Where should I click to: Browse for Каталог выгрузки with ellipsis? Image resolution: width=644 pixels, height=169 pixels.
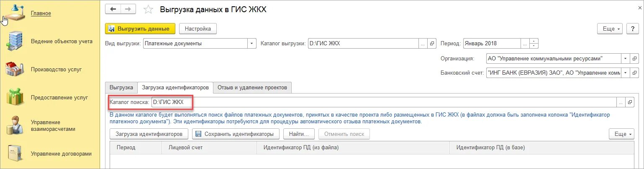coord(423,43)
